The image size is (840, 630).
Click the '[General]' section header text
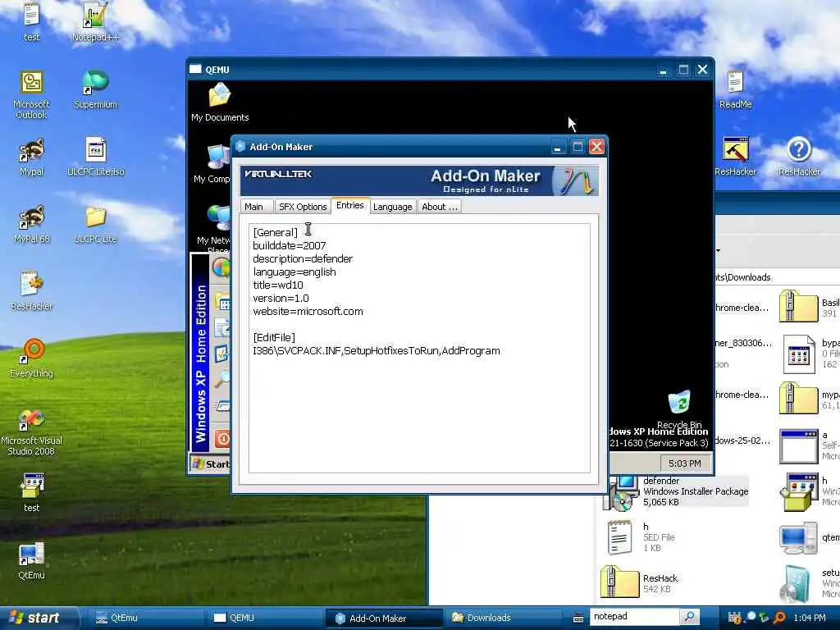coord(276,232)
